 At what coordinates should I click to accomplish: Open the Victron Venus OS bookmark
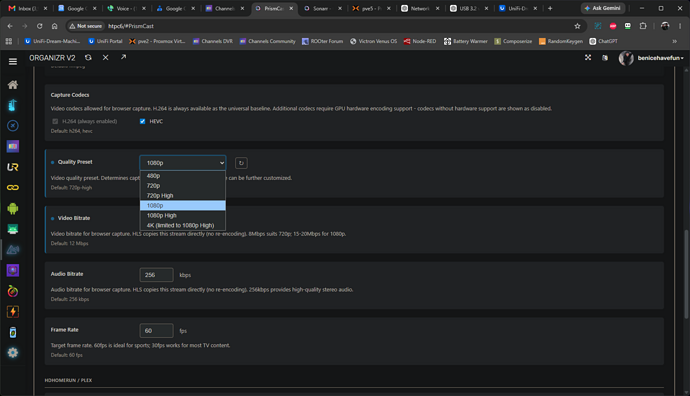pos(373,41)
